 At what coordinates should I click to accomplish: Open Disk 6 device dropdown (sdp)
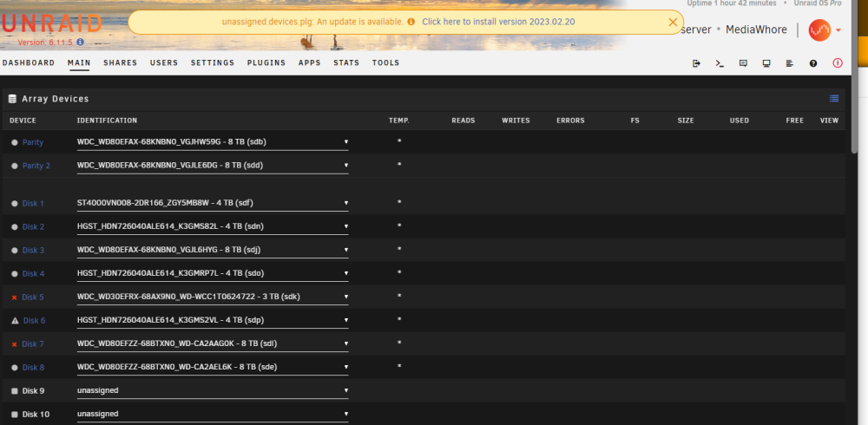(x=213, y=320)
